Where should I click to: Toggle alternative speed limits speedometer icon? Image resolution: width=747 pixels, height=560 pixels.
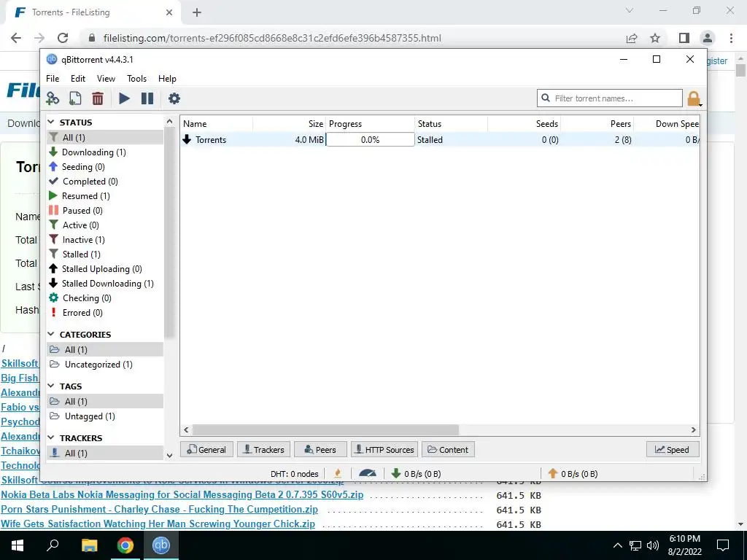coord(368,473)
